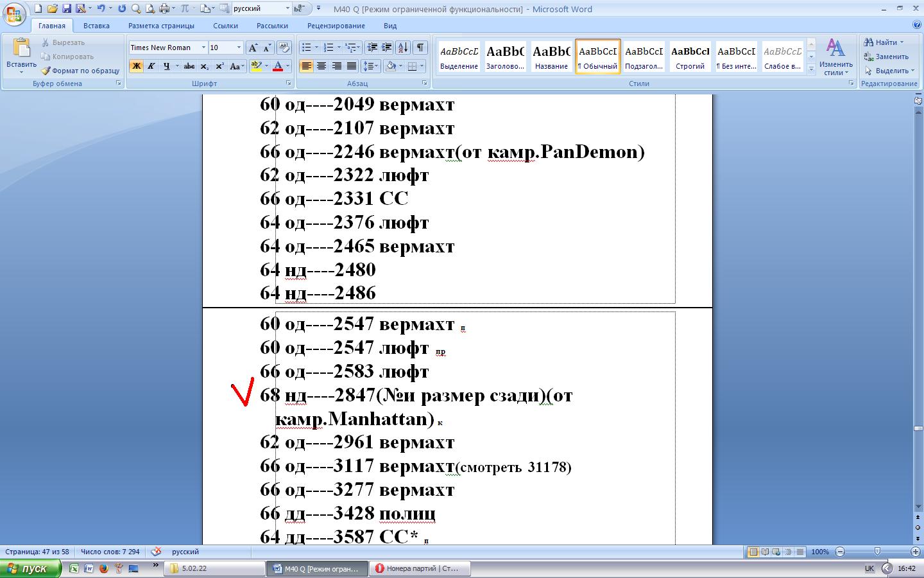Toggle bold formatting (Ж)

[x=136, y=66]
